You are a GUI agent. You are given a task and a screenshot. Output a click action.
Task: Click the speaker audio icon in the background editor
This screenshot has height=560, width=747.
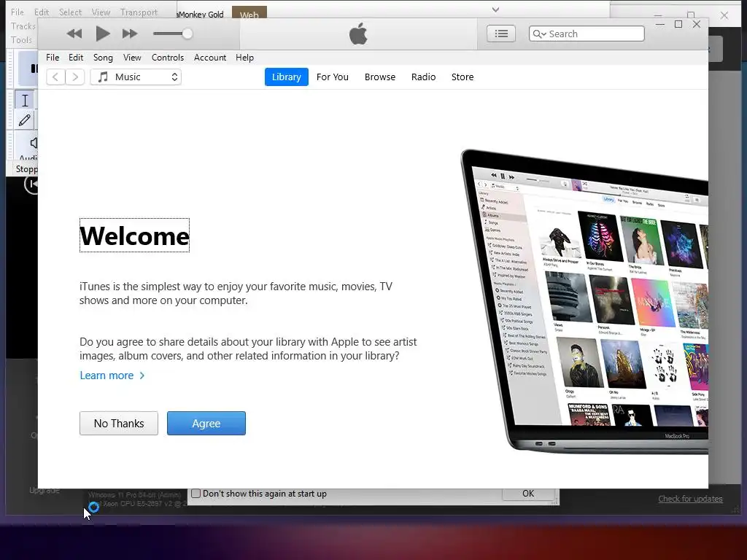34,143
